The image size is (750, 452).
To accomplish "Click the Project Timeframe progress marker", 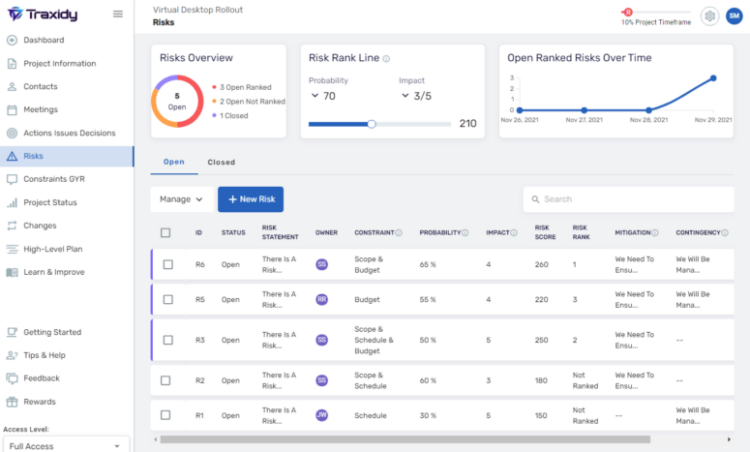I will click(628, 12).
